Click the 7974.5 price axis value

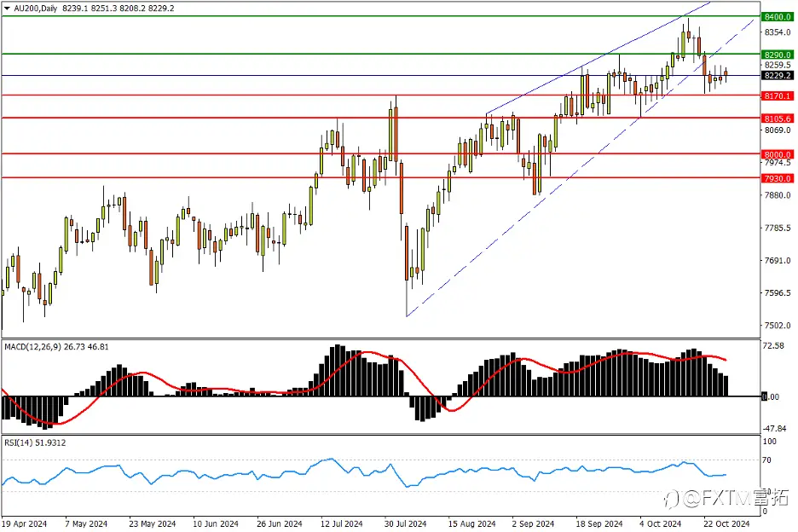point(778,162)
